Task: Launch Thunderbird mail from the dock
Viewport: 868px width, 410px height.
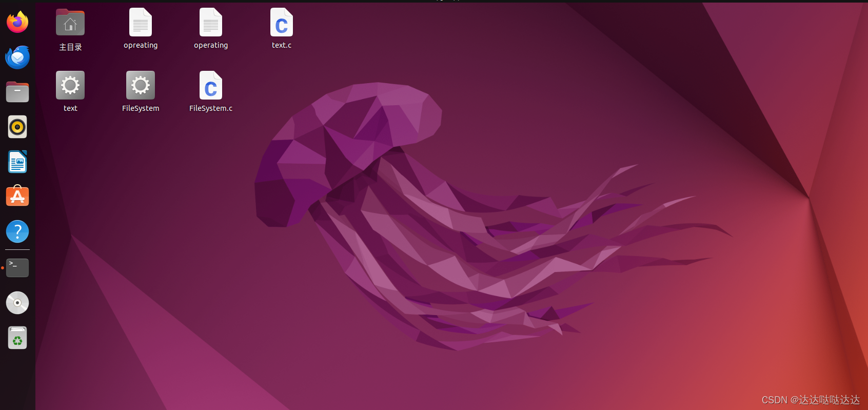Action: [x=17, y=57]
